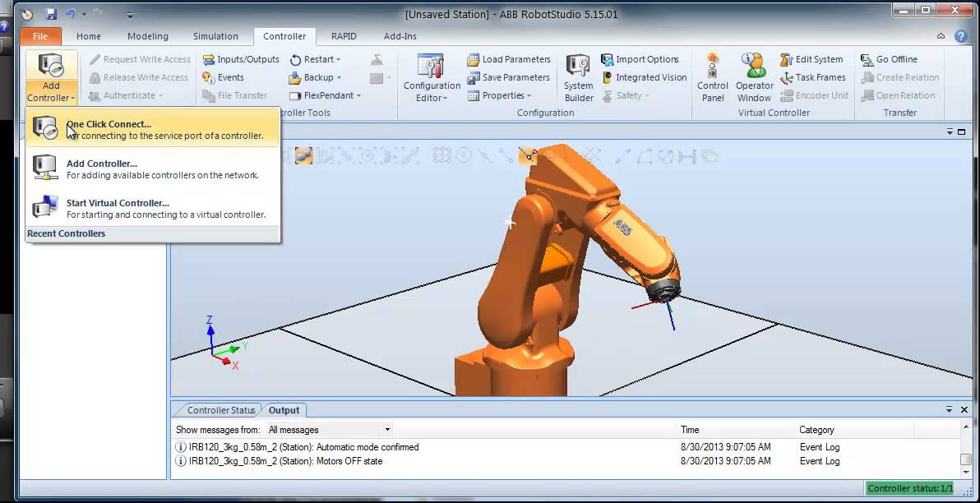Switch to the Simulation ribbon tab
980x503 pixels.
[x=215, y=36]
